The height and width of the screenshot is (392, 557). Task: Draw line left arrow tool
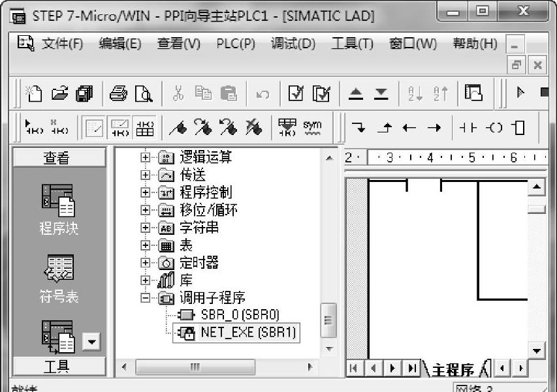click(x=409, y=127)
